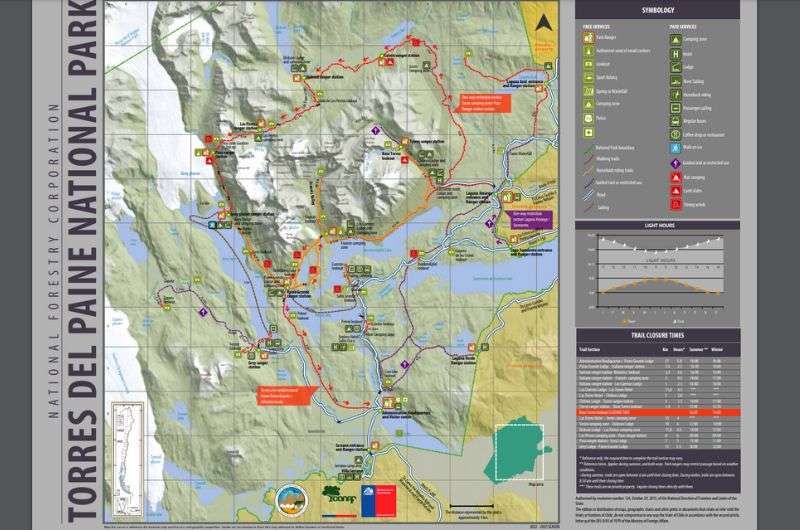The width and height of the screenshot is (800, 530).
Task: Click the Chilean government flag logo
Action: (379, 501)
